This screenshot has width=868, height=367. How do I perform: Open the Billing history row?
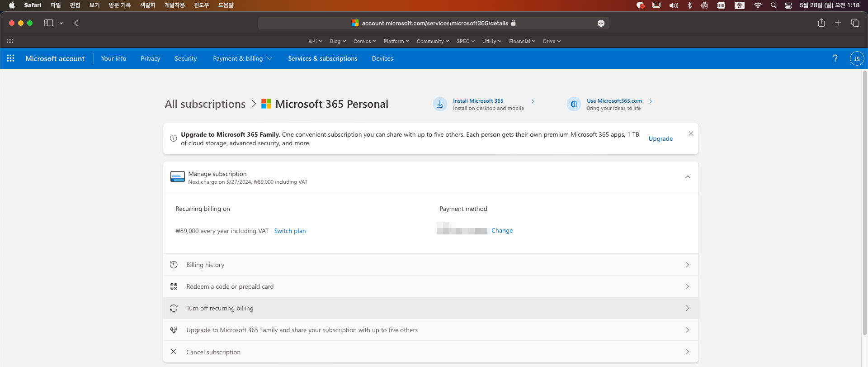[x=430, y=265]
